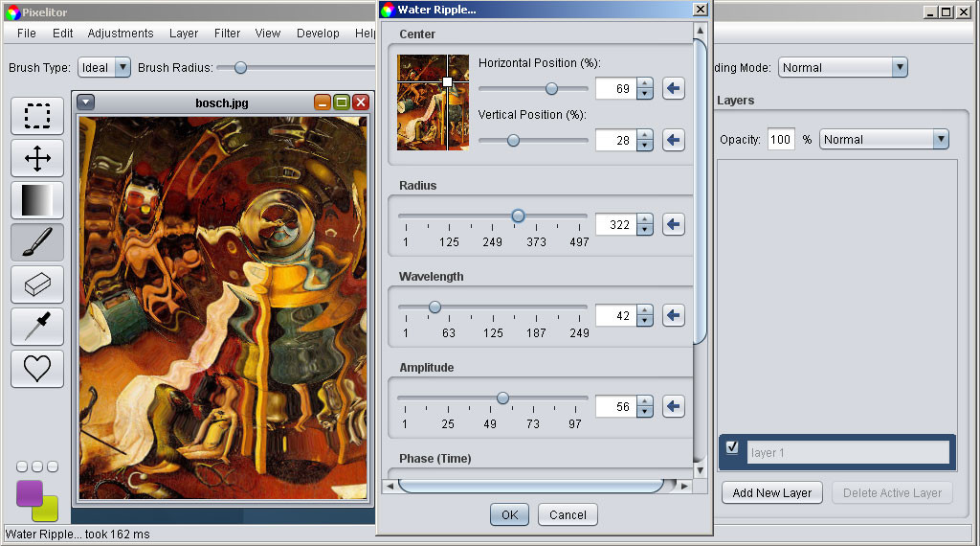
Task: Reset Radius to default with arrow button
Action: click(673, 224)
